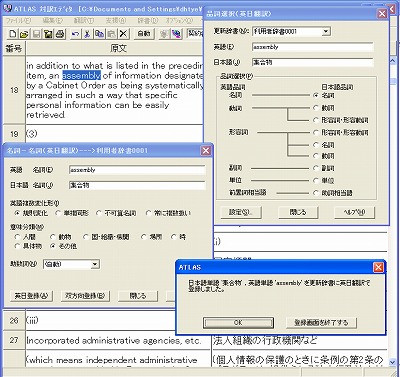Click the Print toolbar icon
The image size is (400, 377).
[60, 34]
